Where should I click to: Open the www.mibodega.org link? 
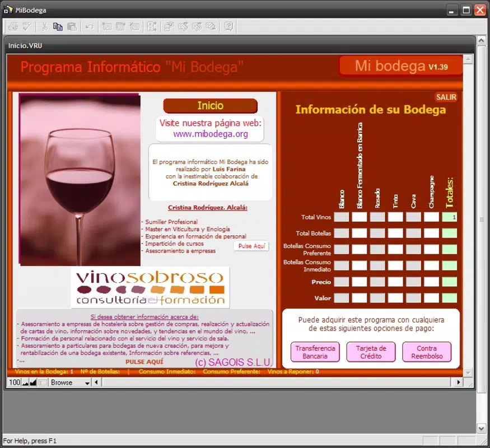tap(211, 134)
